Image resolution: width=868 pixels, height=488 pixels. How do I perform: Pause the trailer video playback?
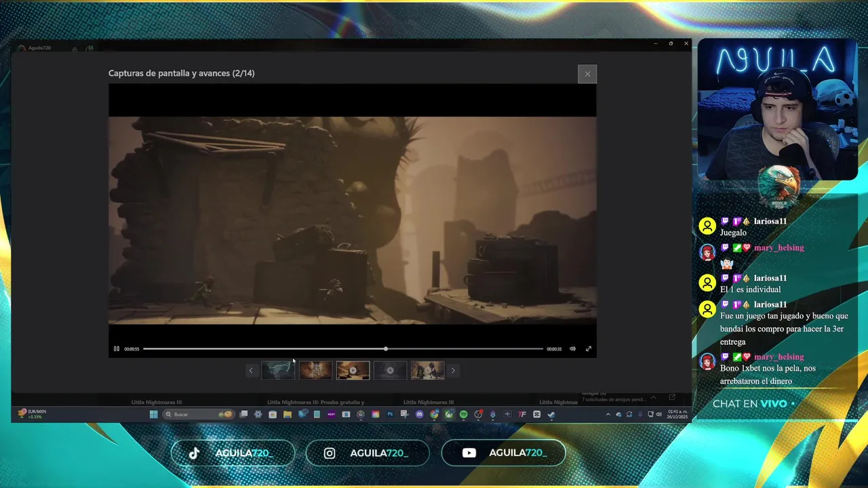click(x=116, y=348)
